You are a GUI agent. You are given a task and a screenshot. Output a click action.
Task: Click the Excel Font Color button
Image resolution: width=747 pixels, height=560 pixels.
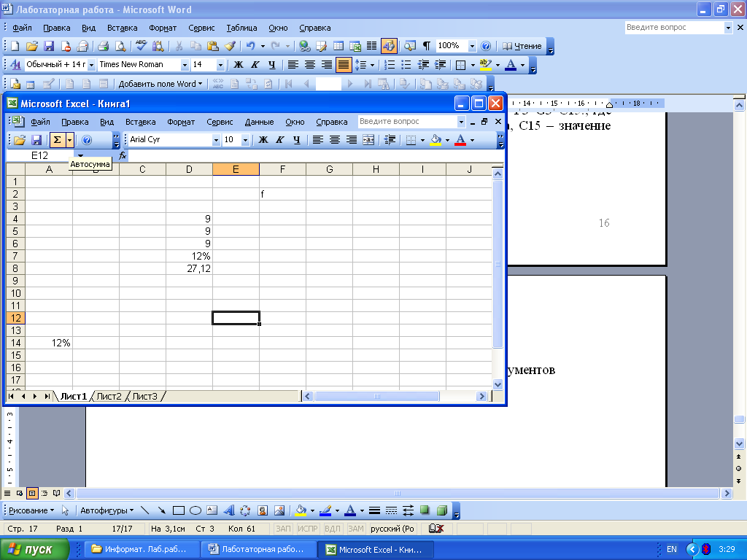[460, 139]
